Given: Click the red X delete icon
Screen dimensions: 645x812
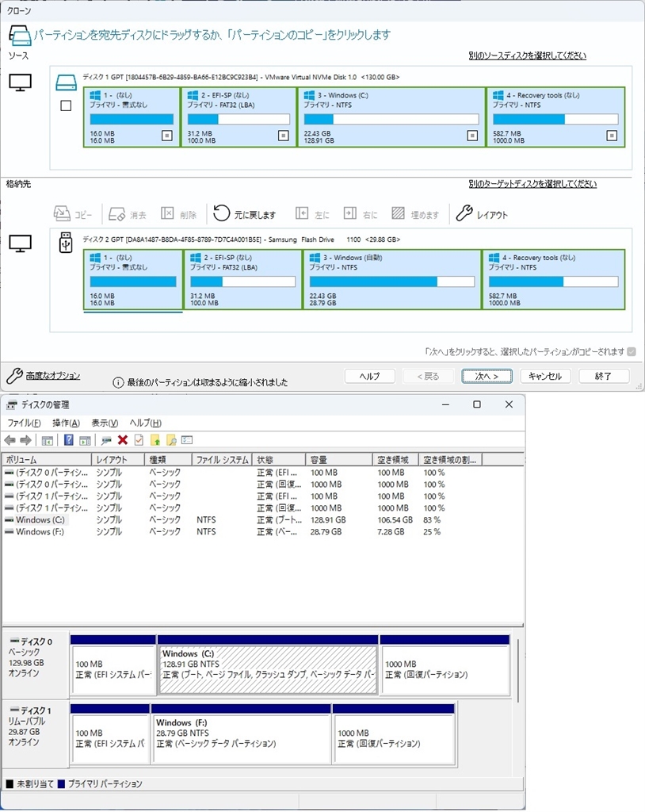Looking at the screenshot, I should point(123,440).
